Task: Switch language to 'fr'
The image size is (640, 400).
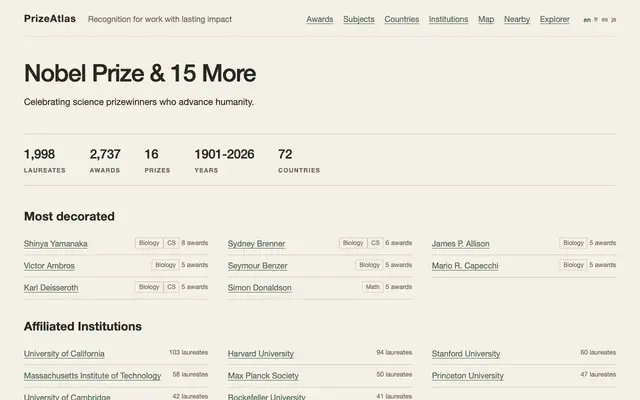Action: (596, 20)
